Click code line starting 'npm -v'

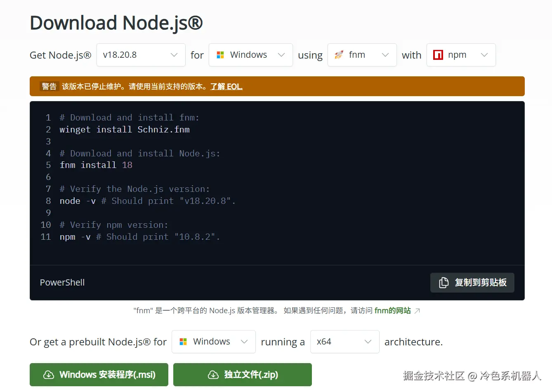coord(140,237)
